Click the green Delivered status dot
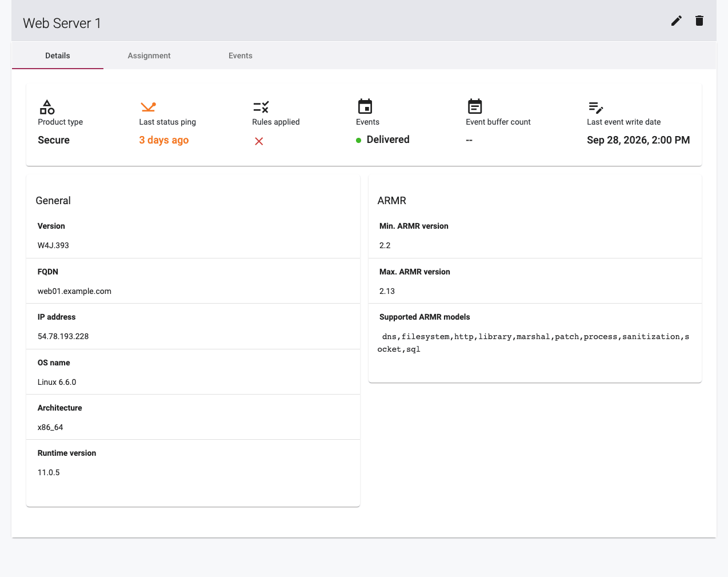Screen dimensions: 728x577 359,140
